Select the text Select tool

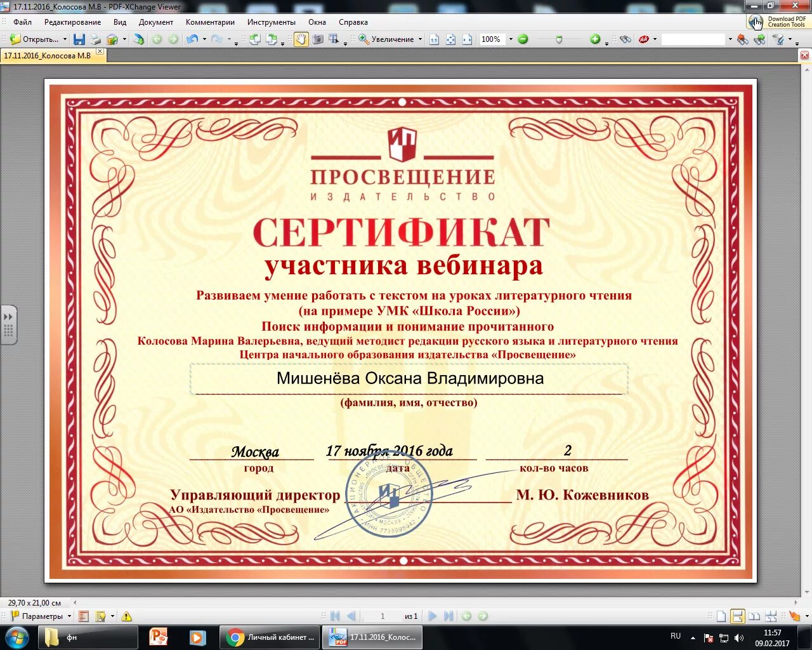click(334, 39)
